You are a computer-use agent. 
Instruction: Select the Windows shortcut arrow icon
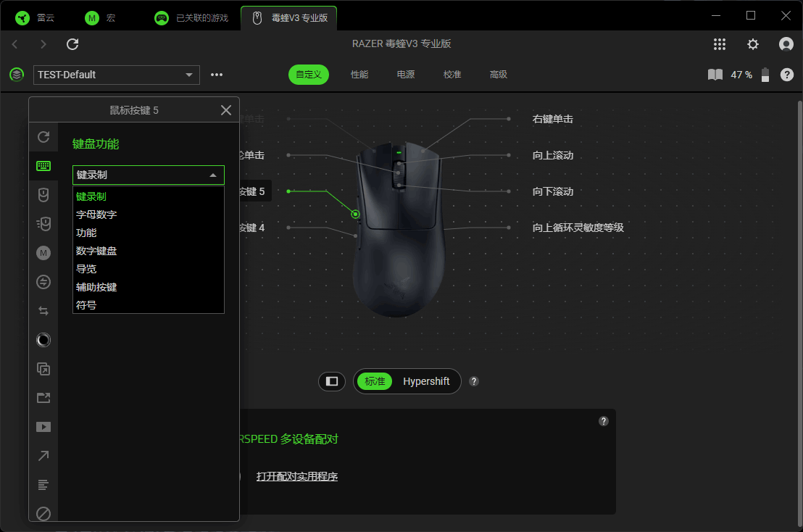pos(43,456)
